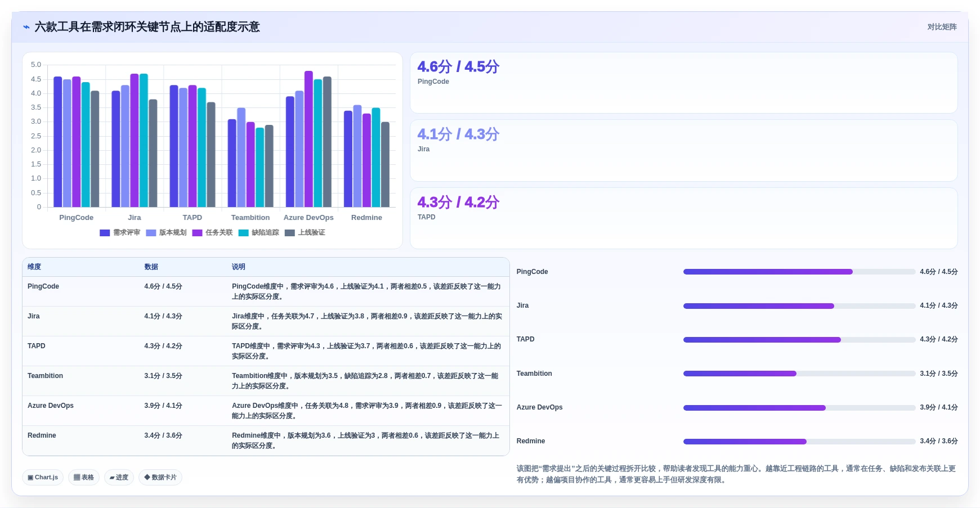Click 3.1分 / 3.5分 value beside Teambition progress bar
This screenshot has width=980, height=508.
coord(939,374)
